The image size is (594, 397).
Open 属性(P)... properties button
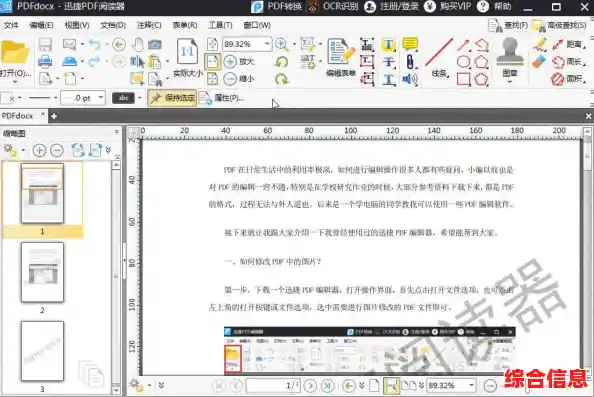[221, 98]
